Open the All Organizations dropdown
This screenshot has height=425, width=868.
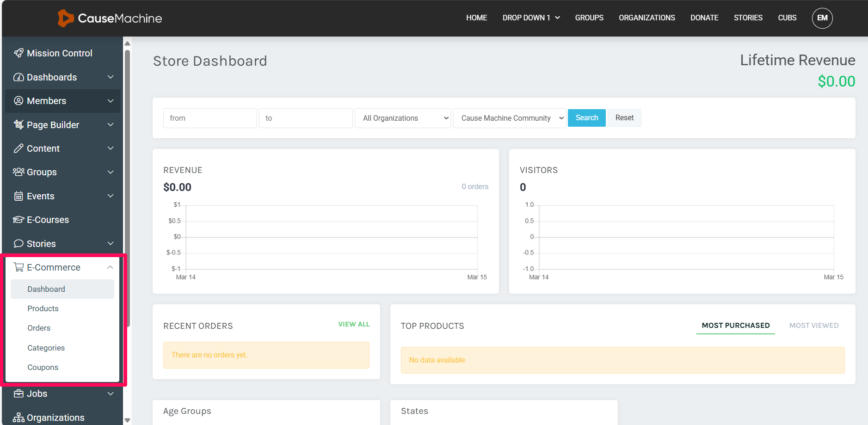[x=403, y=118]
